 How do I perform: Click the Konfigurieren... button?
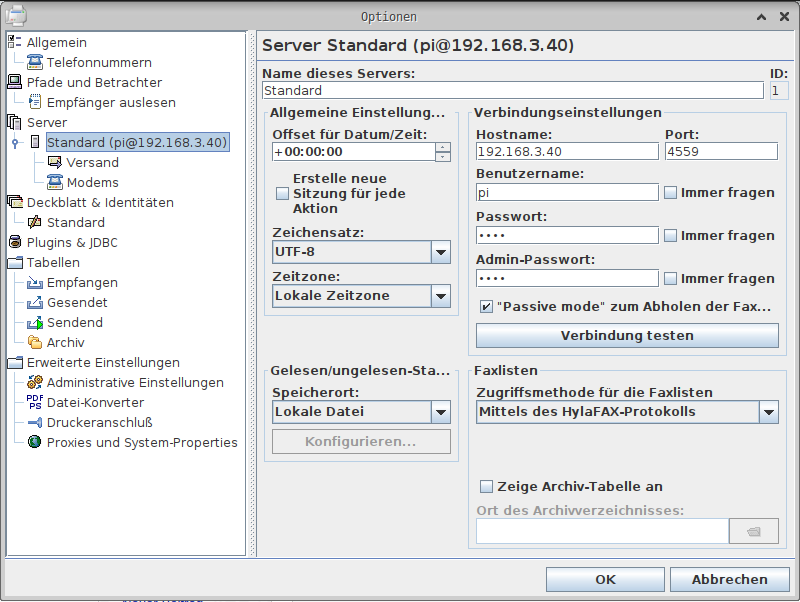coord(361,442)
